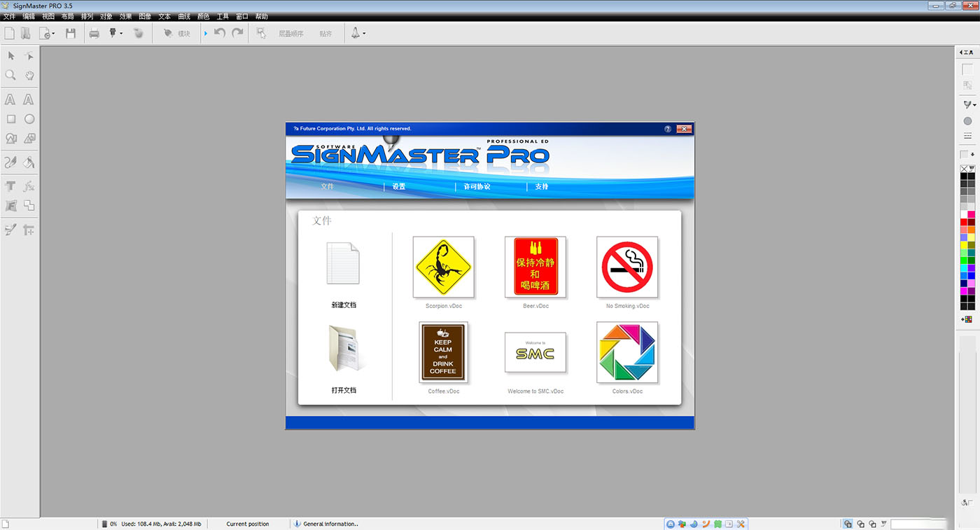
Task: Click the crossed tools icon in status bar
Action: [x=741, y=524]
